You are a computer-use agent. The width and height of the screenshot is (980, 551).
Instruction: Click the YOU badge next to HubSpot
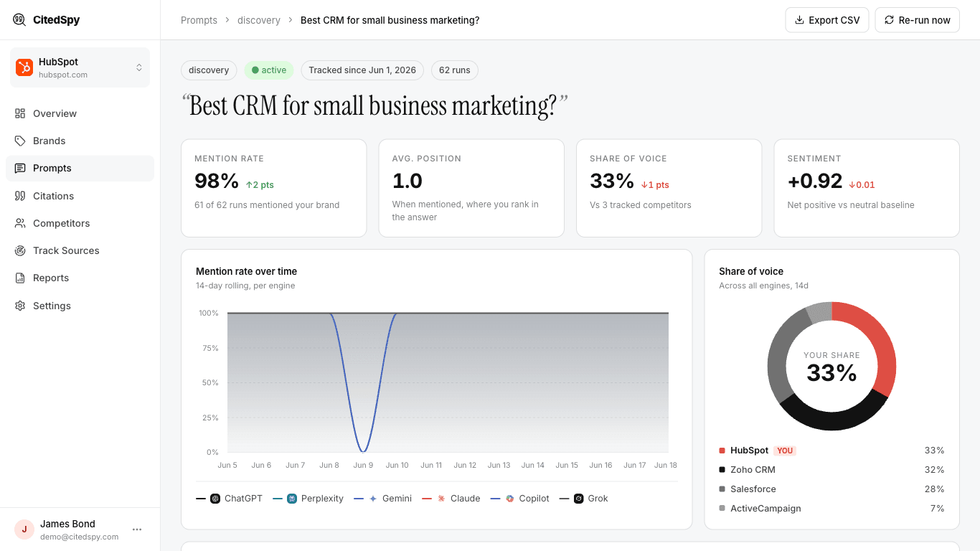(x=785, y=451)
